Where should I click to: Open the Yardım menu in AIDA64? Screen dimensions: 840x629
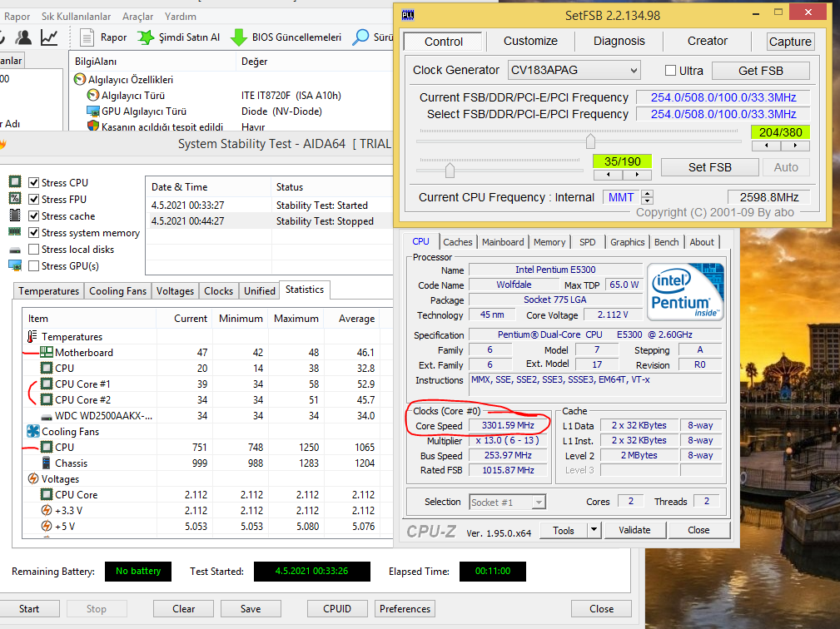coord(180,17)
